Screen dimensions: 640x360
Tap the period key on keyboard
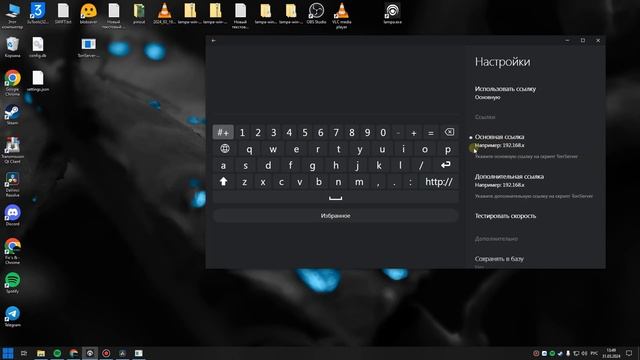click(x=394, y=182)
